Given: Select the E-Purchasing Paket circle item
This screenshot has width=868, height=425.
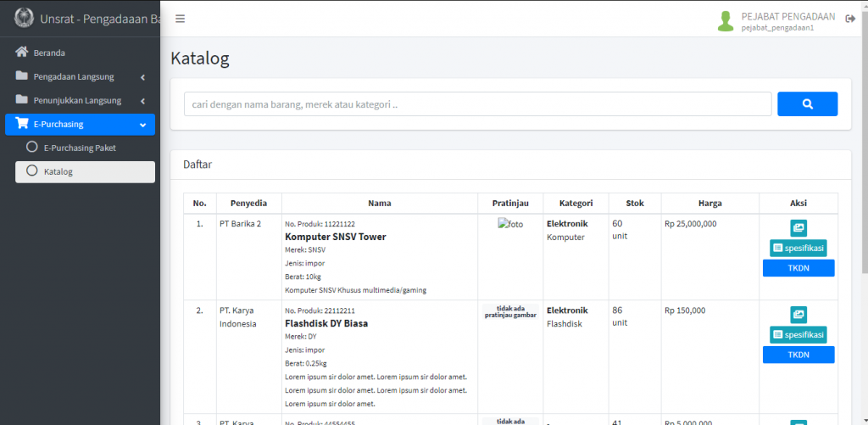Looking at the screenshot, I should (x=32, y=147).
